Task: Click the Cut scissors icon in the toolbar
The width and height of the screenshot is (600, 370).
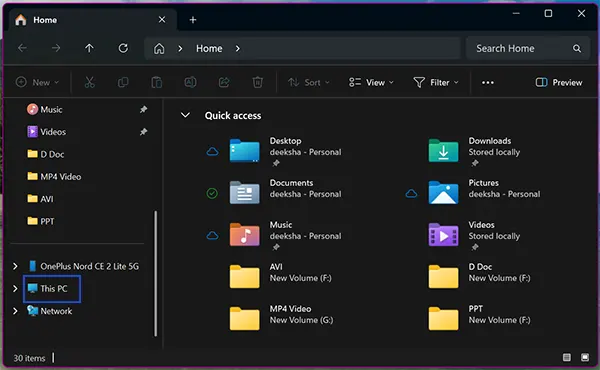Action: click(x=90, y=82)
